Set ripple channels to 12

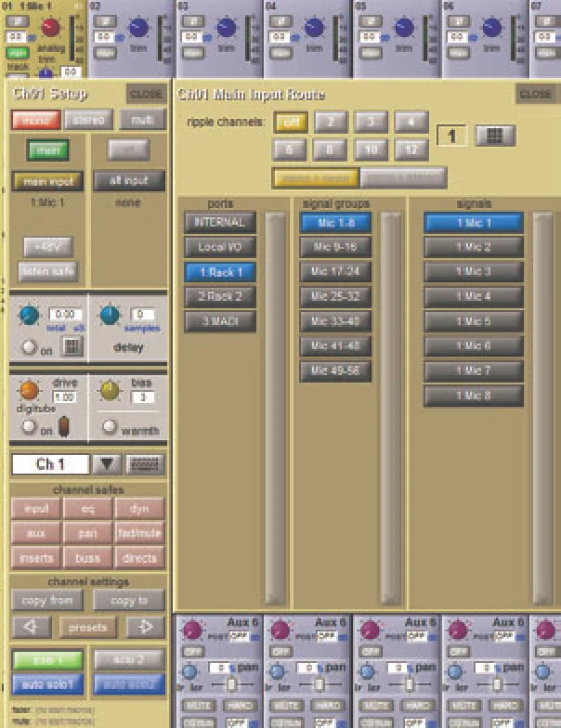[x=411, y=149]
